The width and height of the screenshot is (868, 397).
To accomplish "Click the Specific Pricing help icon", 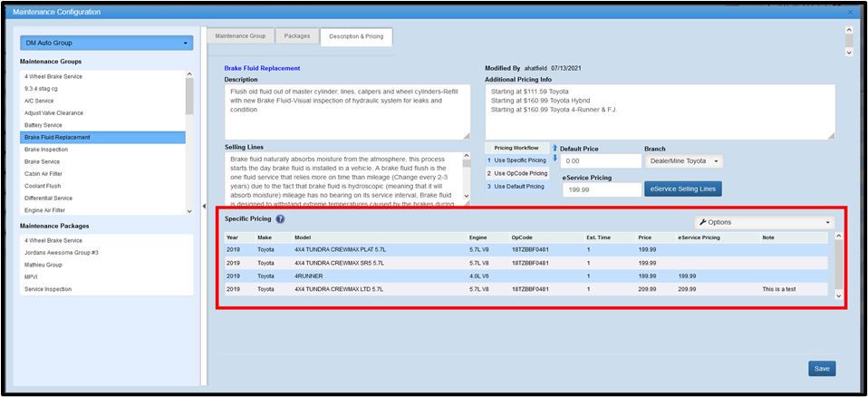I will pos(280,219).
